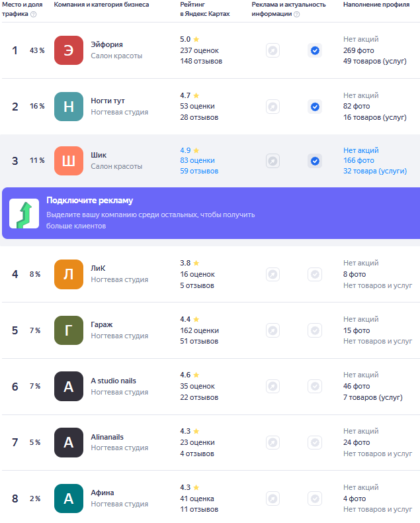
Task: Click help icon beside Реклама и актуальность информации
Action: pos(297,14)
